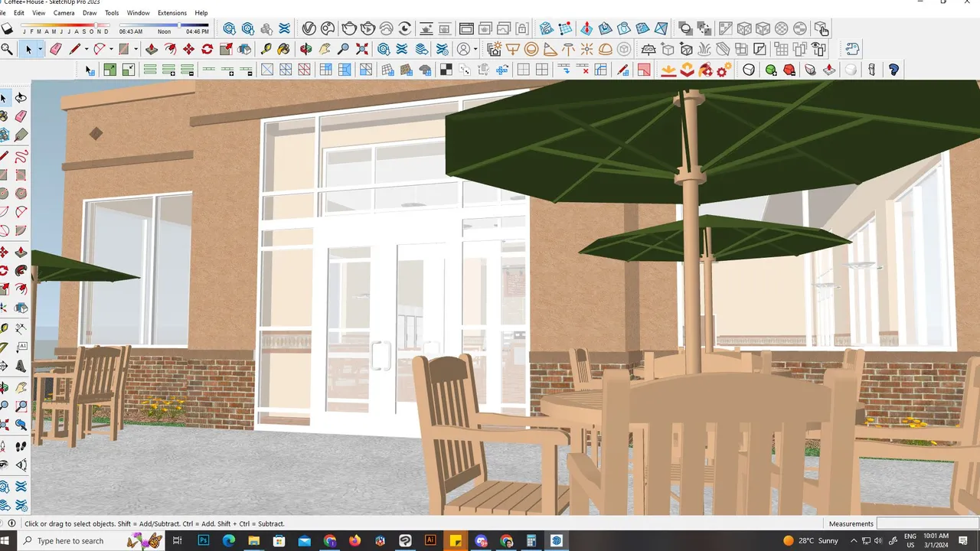Select Sandbox From Scratch grid tool
980x551 pixels.
coord(565,28)
